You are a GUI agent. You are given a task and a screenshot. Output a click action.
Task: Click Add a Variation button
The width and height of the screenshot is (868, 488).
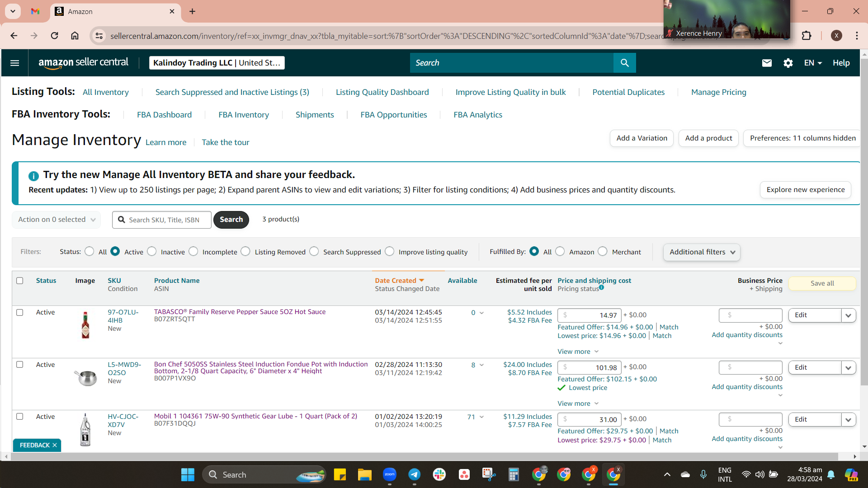pyautogui.click(x=642, y=138)
